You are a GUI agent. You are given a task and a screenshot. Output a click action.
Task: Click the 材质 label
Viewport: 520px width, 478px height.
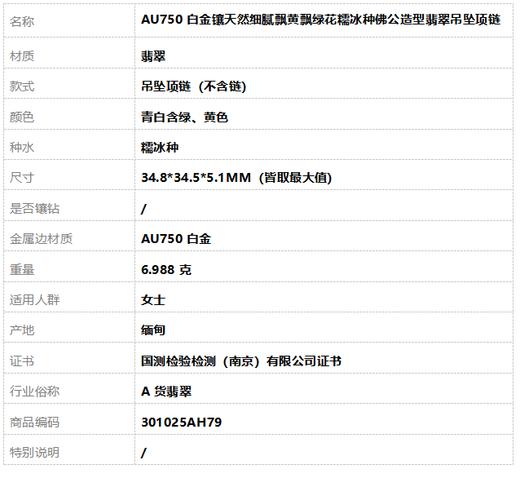22,56
